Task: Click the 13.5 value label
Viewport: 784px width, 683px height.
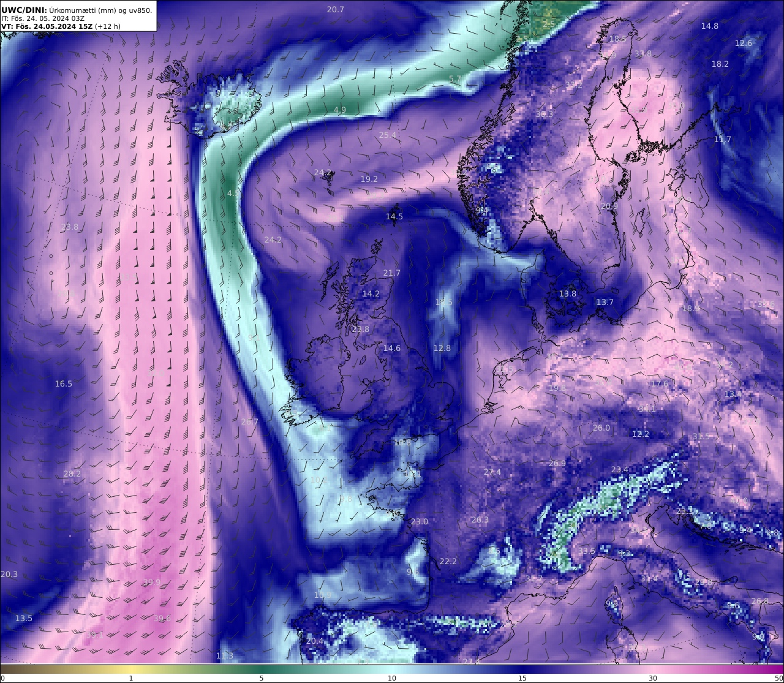Action: [x=24, y=618]
